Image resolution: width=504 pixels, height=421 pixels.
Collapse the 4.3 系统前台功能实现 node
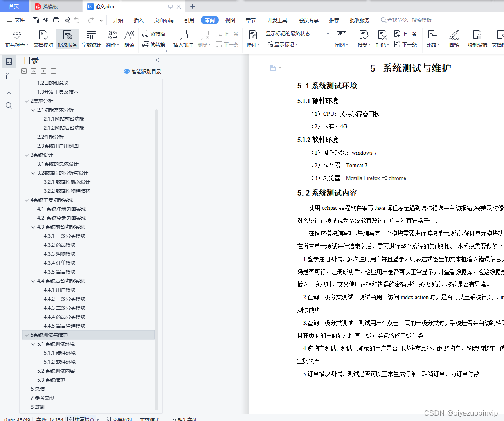(33, 227)
